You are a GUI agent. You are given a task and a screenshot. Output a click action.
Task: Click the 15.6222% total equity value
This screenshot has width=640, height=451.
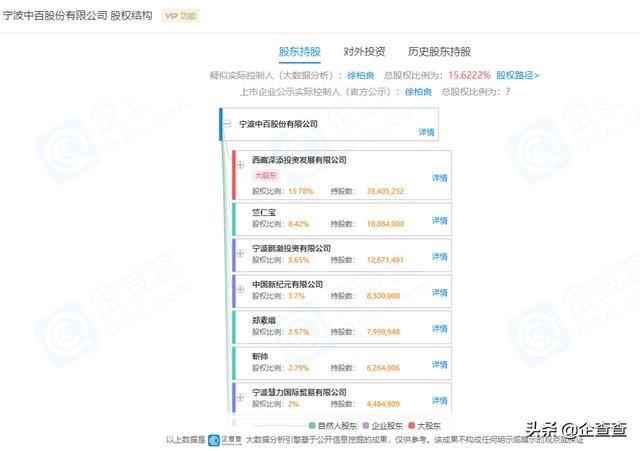[469, 76]
